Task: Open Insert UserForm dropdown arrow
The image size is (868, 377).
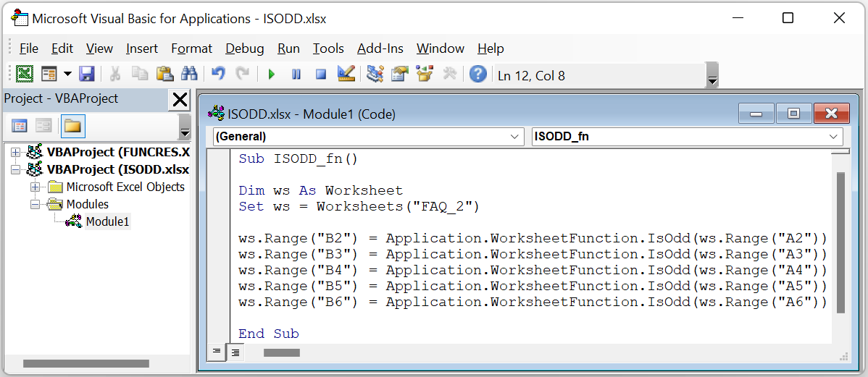Action: 67,75
